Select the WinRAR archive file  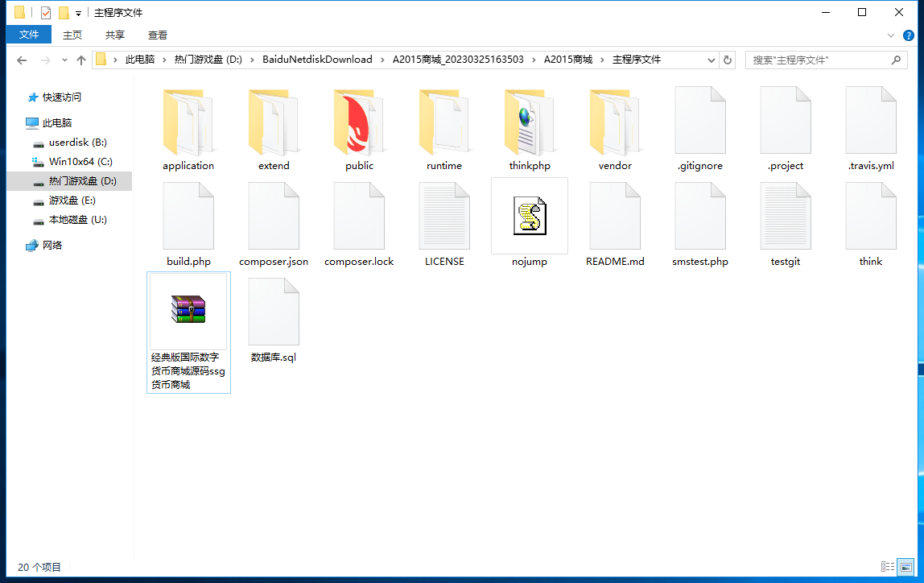(x=188, y=309)
